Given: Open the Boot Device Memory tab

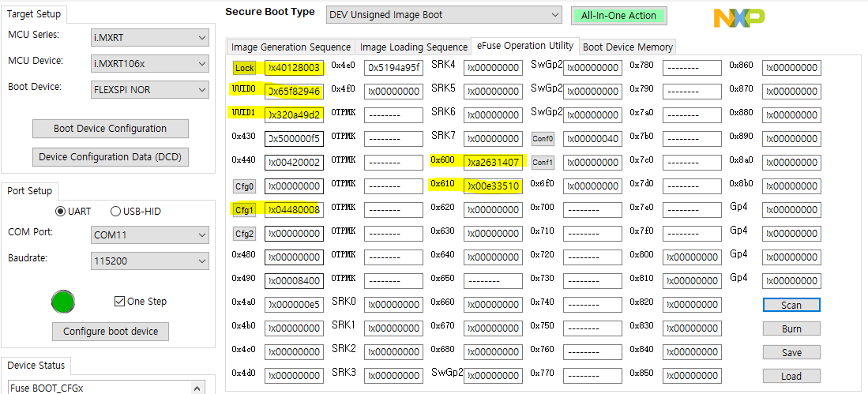Looking at the screenshot, I should coord(627,47).
